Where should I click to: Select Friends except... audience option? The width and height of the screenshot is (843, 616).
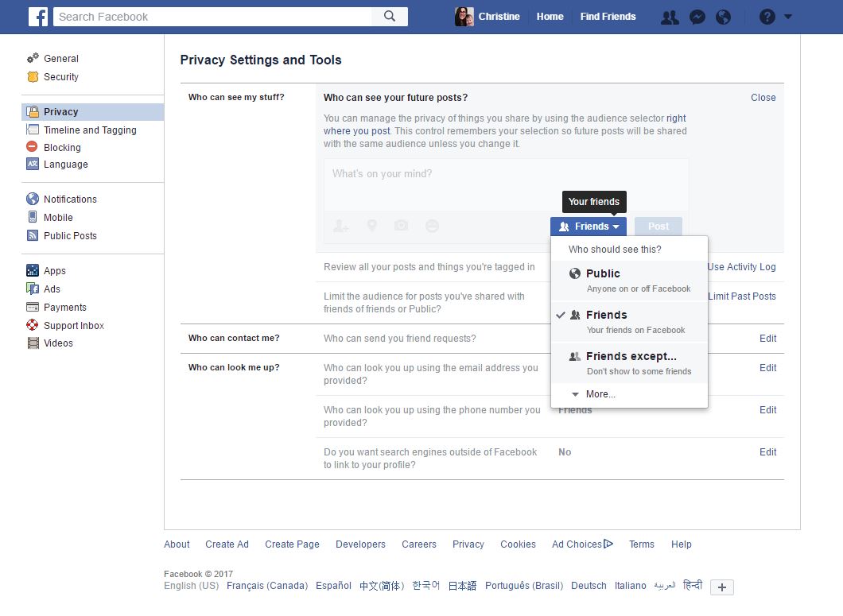pos(629,362)
